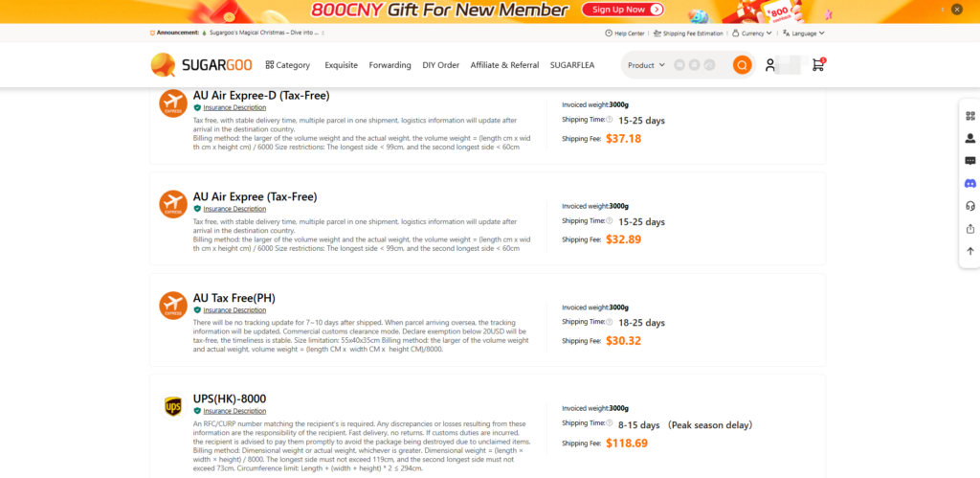Click the share icon in right sidebar
Viewport: 980px width, 478px height.
pyautogui.click(x=970, y=228)
